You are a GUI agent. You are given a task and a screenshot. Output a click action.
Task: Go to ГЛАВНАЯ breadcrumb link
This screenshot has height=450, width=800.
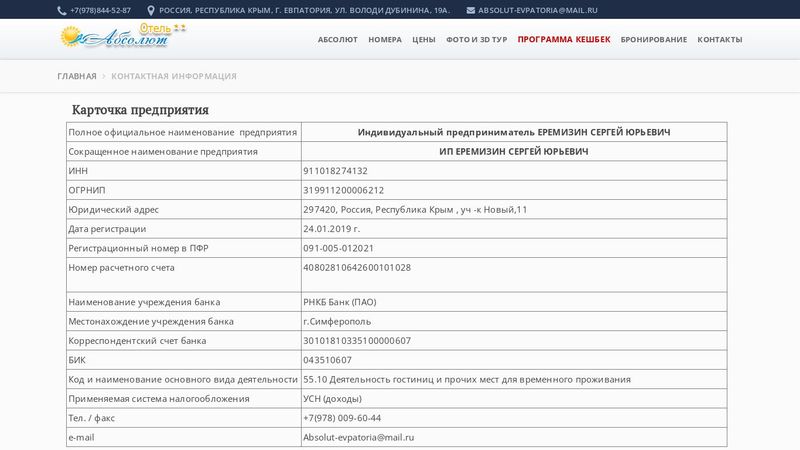pos(77,76)
